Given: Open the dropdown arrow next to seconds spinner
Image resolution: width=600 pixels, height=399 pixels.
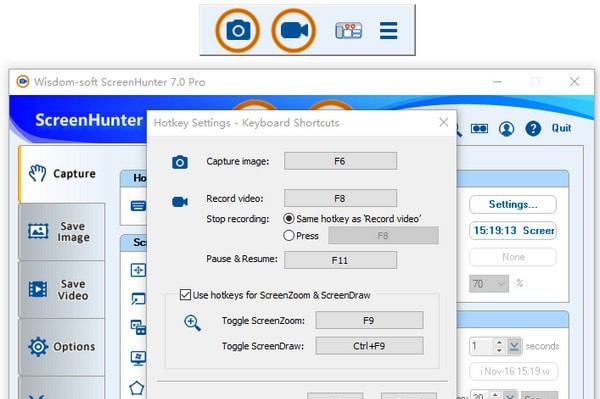Looking at the screenshot, I should click(514, 346).
